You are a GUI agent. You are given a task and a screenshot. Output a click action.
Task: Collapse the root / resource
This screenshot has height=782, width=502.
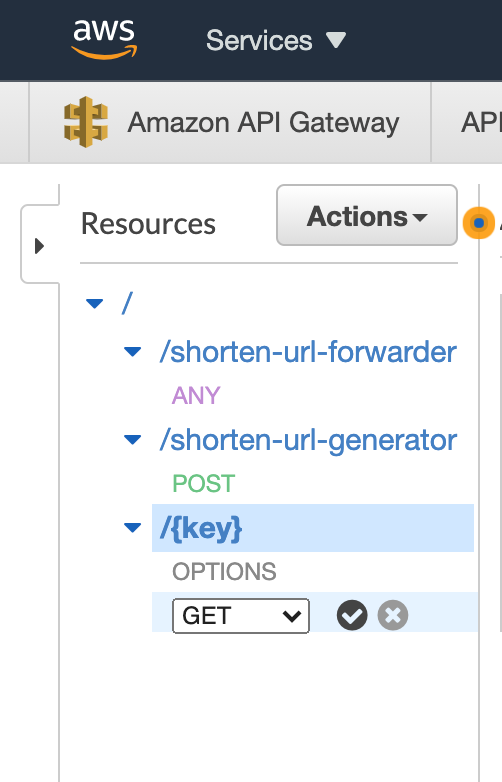[x=94, y=303]
